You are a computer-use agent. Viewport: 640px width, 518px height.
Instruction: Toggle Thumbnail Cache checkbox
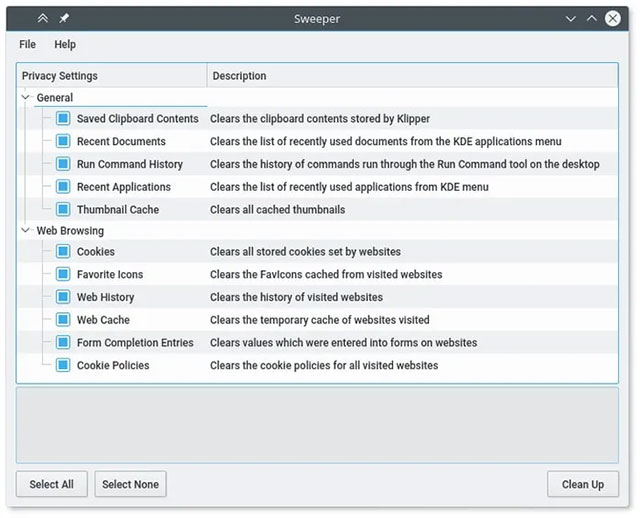[x=63, y=209]
